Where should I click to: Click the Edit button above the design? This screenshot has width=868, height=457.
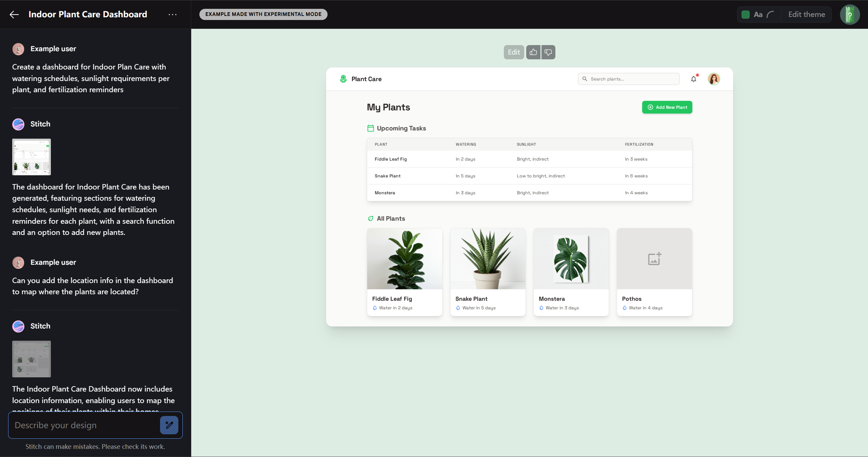point(514,52)
